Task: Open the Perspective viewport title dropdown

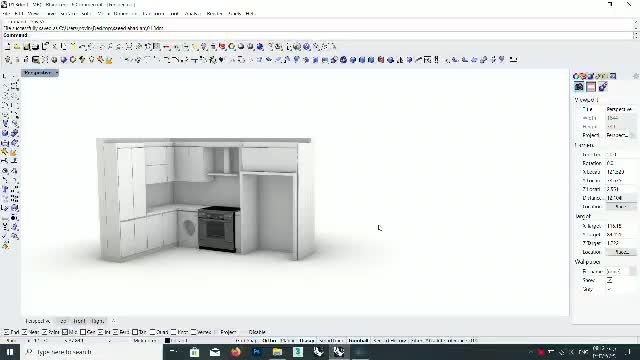Action: 40,73
